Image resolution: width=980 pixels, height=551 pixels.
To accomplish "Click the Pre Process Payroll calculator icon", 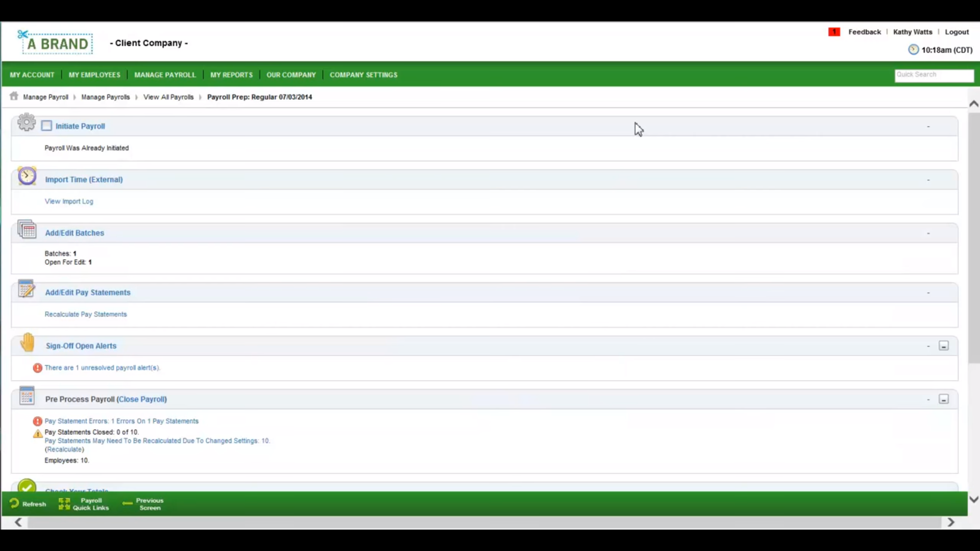I will [27, 396].
